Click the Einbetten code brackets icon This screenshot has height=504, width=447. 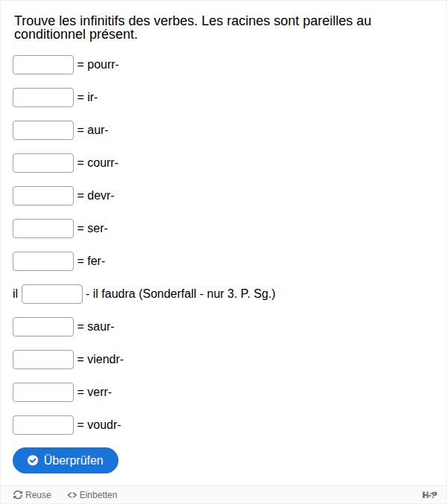72,495
